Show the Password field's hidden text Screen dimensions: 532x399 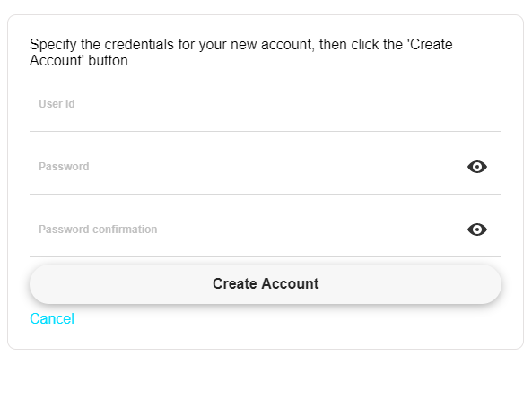477,167
